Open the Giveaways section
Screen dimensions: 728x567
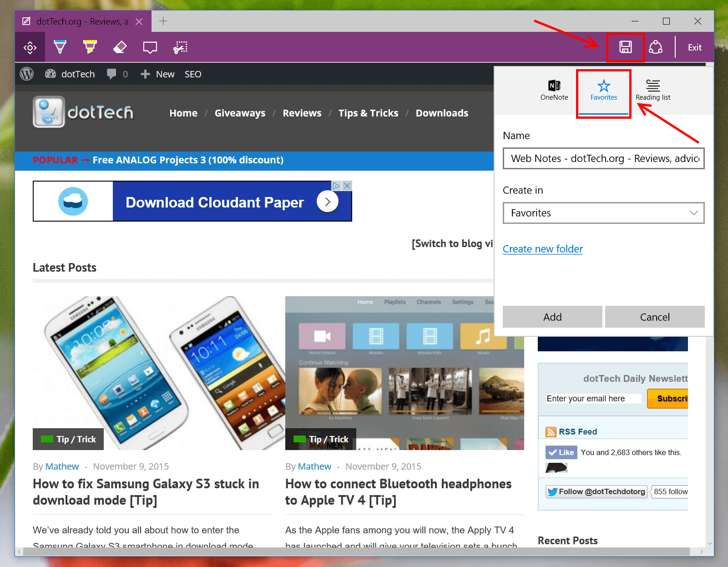[x=240, y=113]
